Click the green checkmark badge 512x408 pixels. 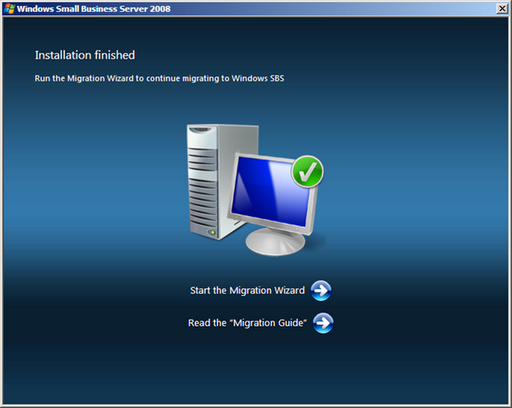point(307,172)
